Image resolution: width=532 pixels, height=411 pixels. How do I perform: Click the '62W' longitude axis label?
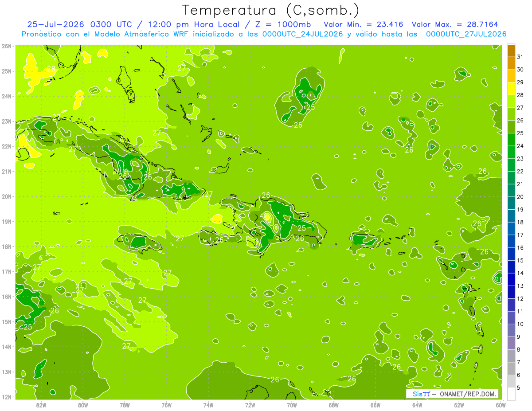(x=459, y=405)
